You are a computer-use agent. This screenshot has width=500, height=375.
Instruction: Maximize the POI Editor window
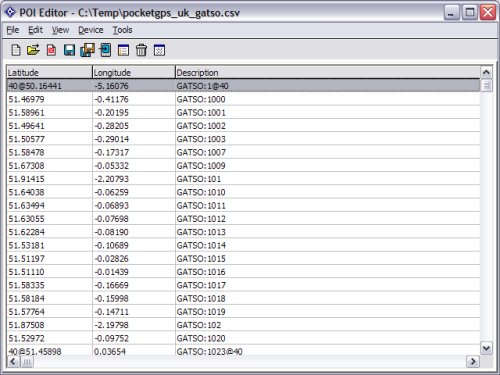(x=470, y=13)
